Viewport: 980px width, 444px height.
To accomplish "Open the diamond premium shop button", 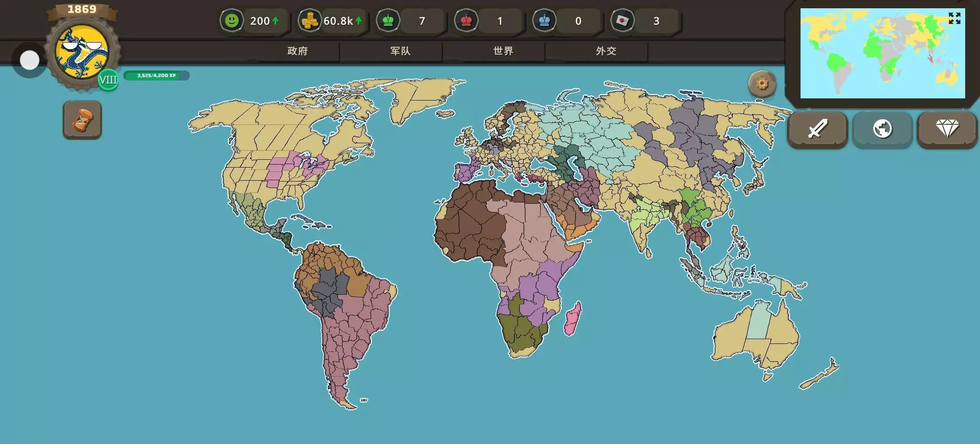I will tap(947, 129).
